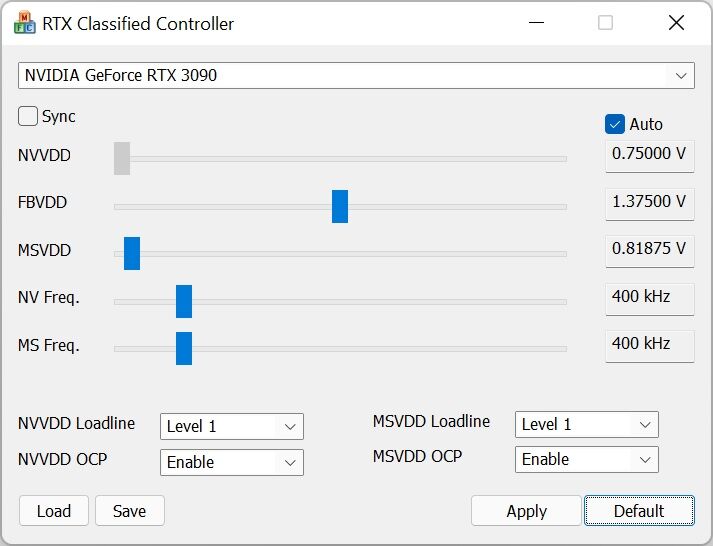Expand the NVVDD OCP dropdown
The image size is (713, 546).
pos(232,462)
